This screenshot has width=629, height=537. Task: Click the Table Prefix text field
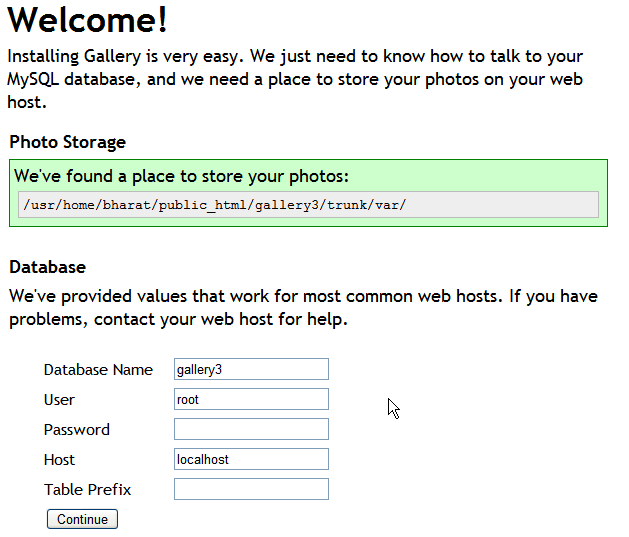coord(251,489)
